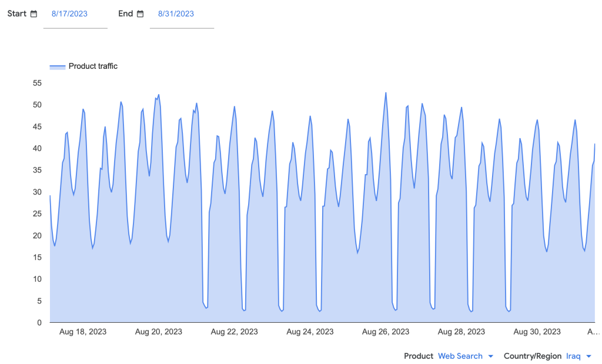Click the calendar icon beside Start
The height and width of the screenshot is (364, 602).
pyautogui.click(x=34, y=14)
